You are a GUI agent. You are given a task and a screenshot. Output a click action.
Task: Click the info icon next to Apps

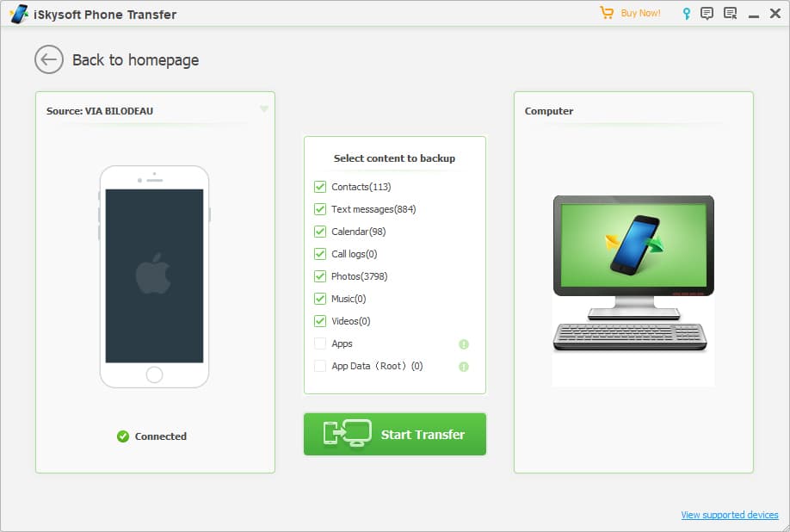[x=464, y=344]
